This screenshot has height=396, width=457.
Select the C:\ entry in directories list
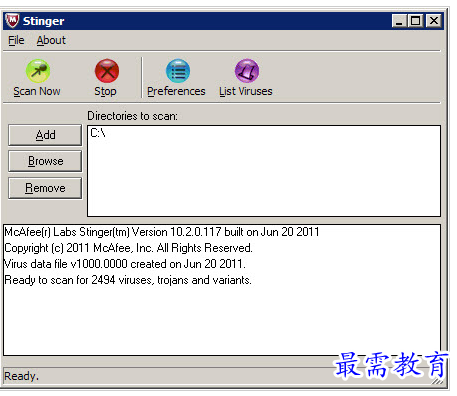[x=98, y=133]
